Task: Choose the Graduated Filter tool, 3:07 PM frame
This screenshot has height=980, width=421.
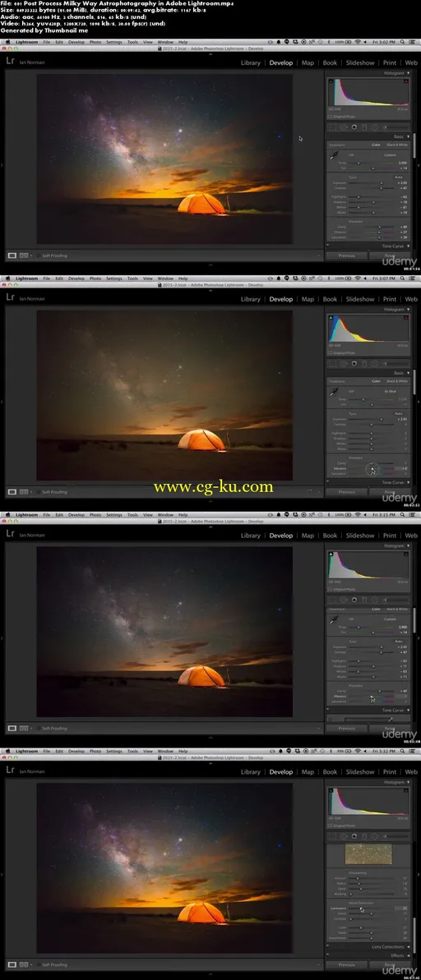Action: (364, 363)
